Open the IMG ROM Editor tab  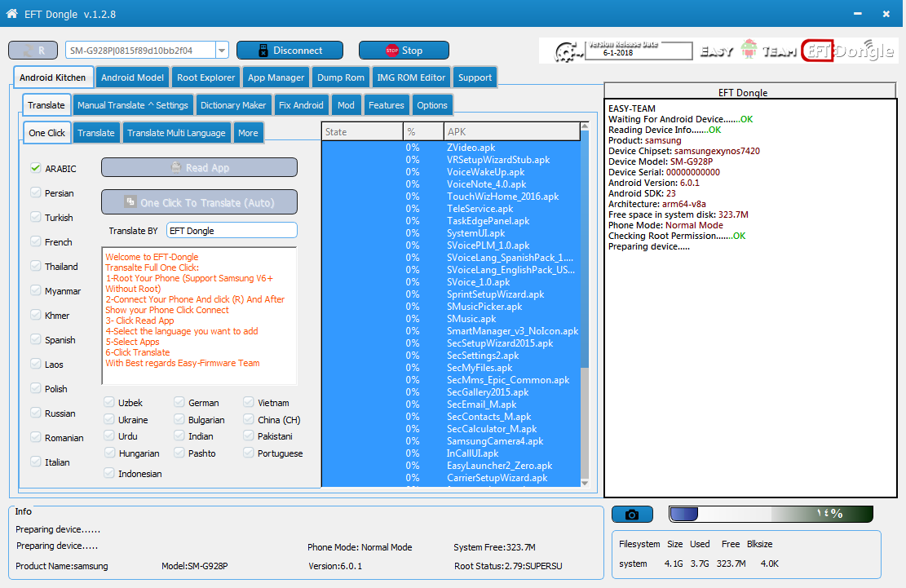[411, 77]
